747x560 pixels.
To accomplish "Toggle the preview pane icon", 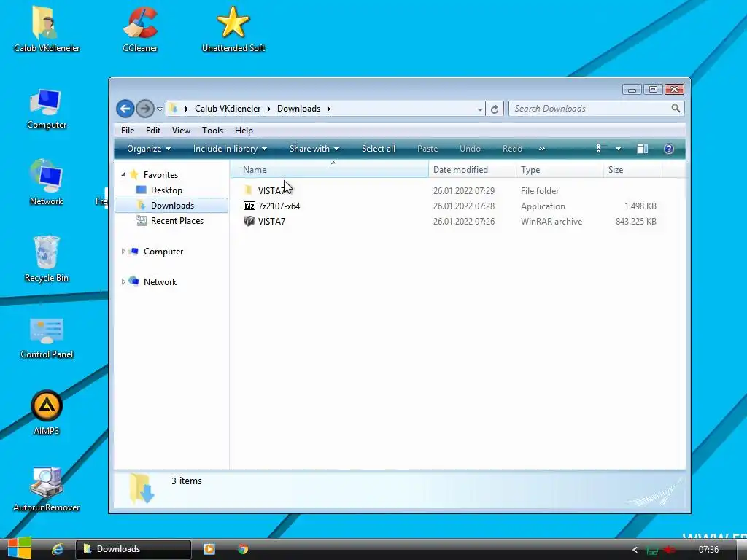I will pos(642,149).
